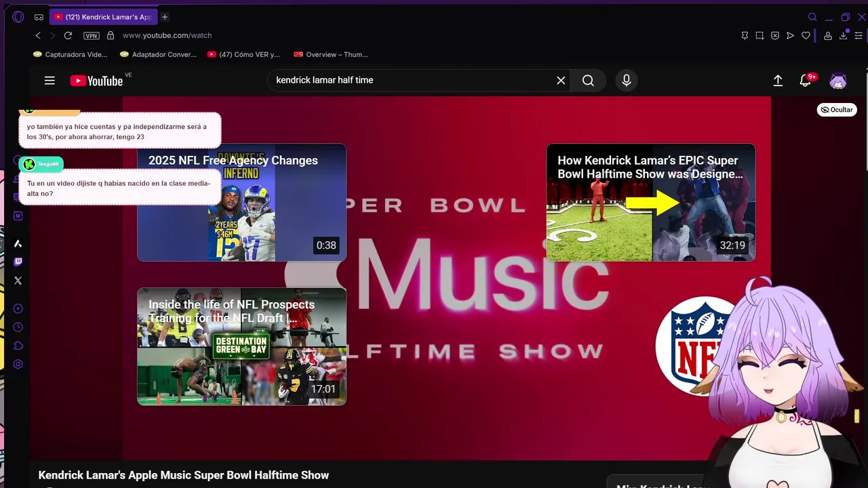Open the Extensions puzzle sidebar icon

pos(18,346)
